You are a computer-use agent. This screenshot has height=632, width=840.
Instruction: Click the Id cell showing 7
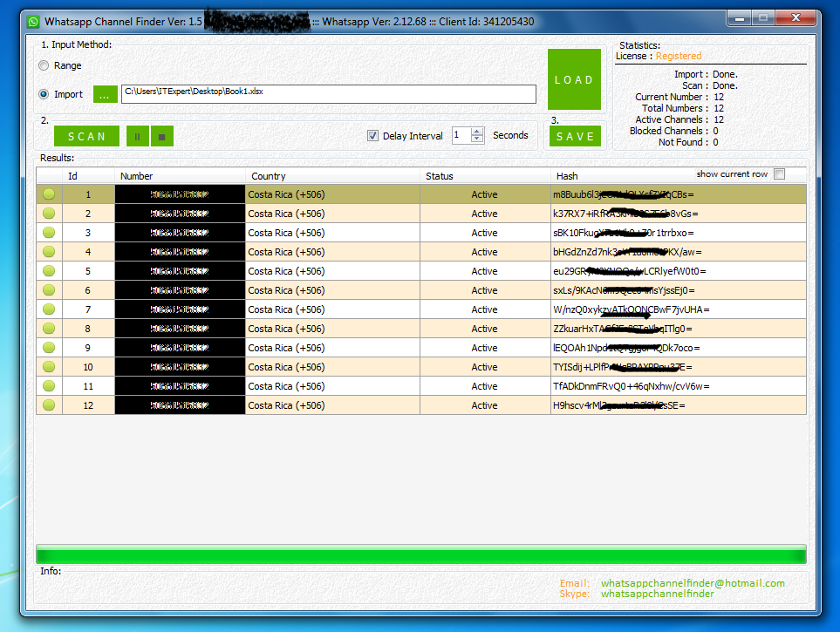(x=88, y=309)
